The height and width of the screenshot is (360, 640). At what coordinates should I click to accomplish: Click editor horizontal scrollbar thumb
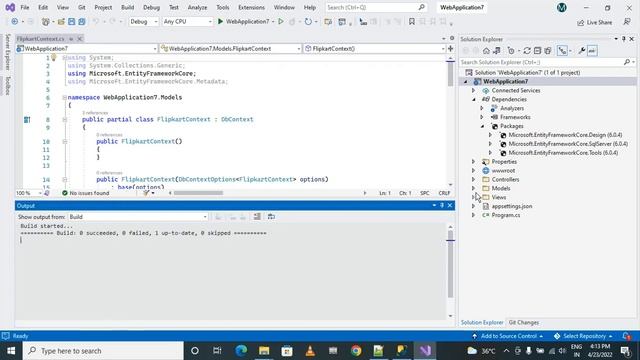[198, 193]
